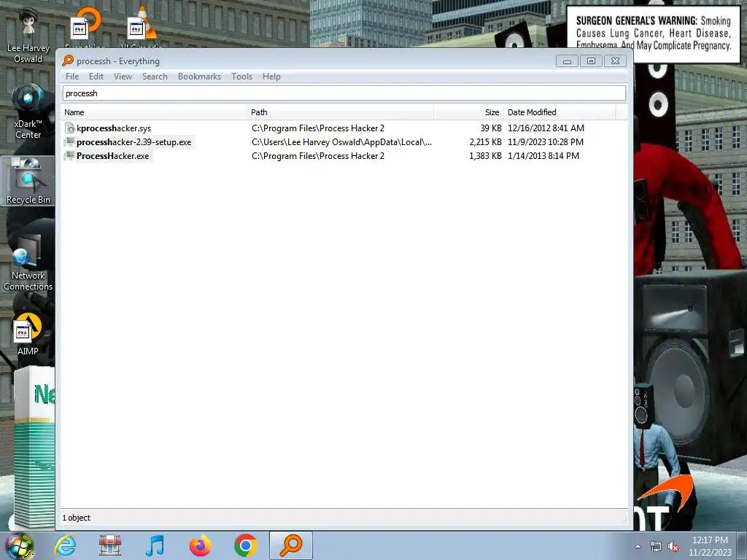Click the Everything search taskbar button
The height and width of the screenshot is (560, 747).
(290, 545)
